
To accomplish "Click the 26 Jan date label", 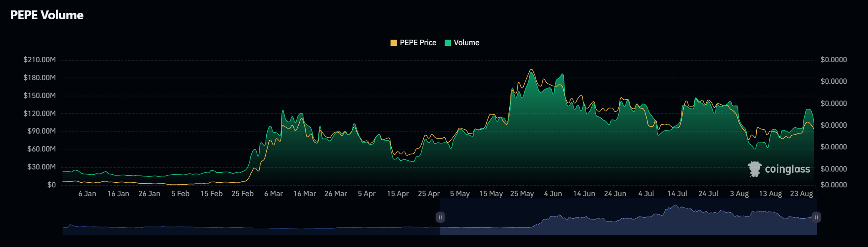I will coord(149,194).
